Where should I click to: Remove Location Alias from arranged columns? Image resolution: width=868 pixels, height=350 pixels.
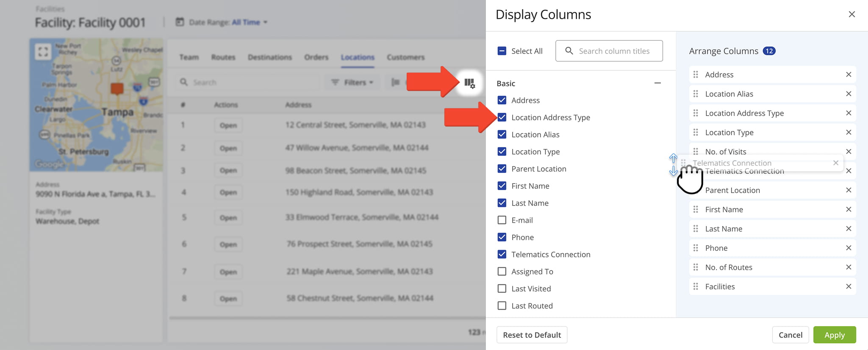click(848, 94)
